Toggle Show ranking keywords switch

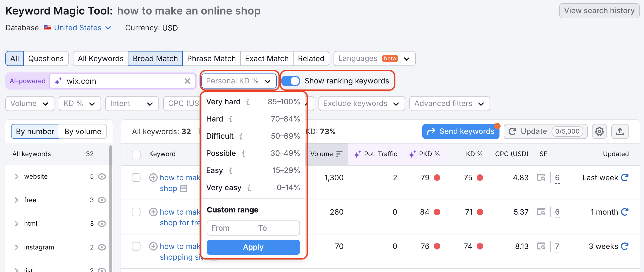[291, 81]
